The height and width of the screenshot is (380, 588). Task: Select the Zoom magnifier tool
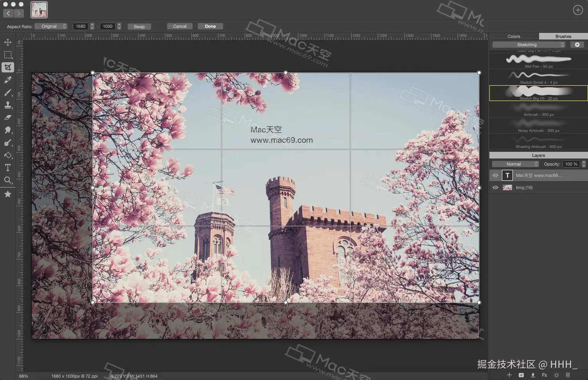(x=8, y=180)
